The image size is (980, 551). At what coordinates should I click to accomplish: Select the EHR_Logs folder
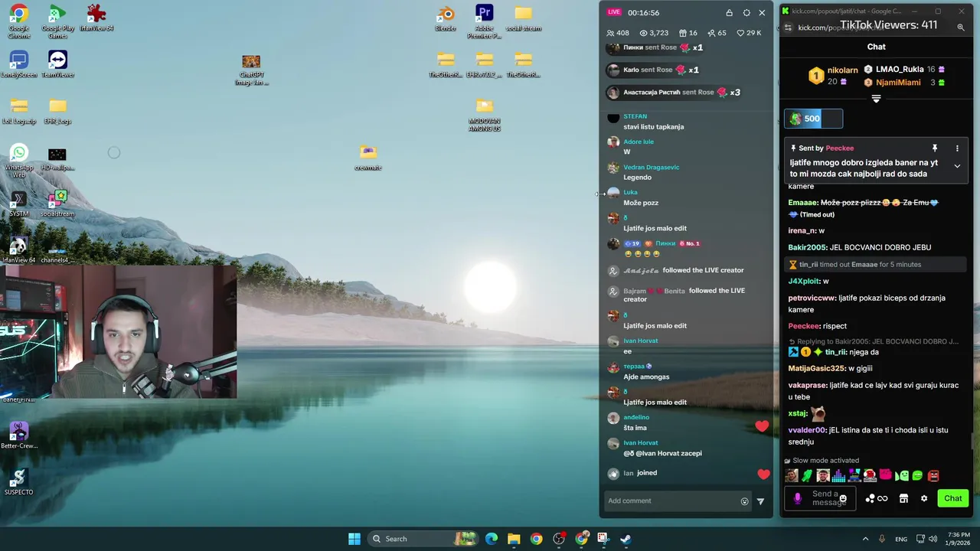(57, 110)
